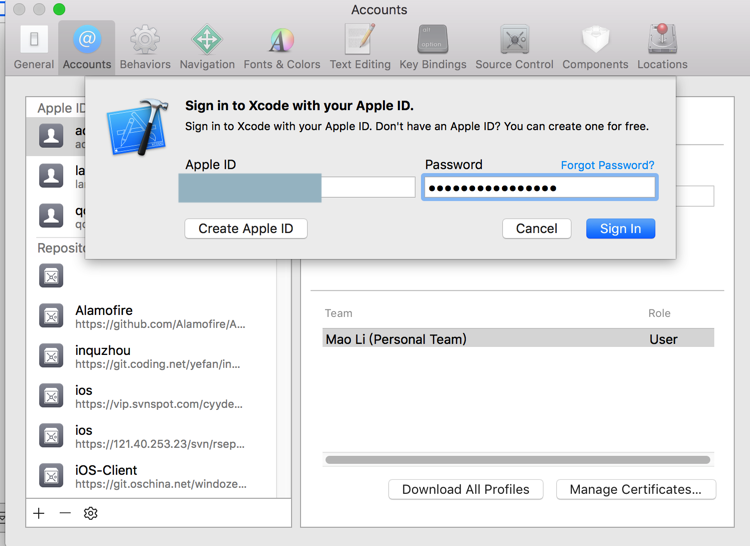Open the gear action menu below account list
Image resolution: width=750 pixels, height=546 pixels.
[90, 513]
